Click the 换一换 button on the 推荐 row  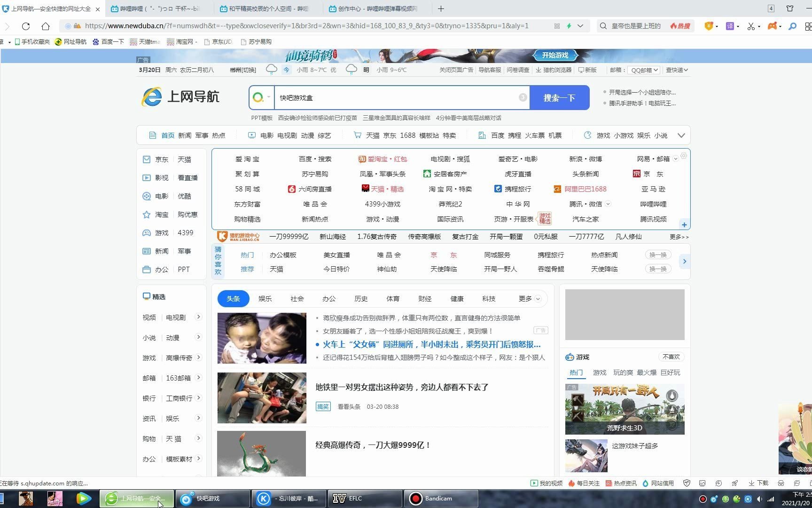pyautogui.click(x=658, y=269)
